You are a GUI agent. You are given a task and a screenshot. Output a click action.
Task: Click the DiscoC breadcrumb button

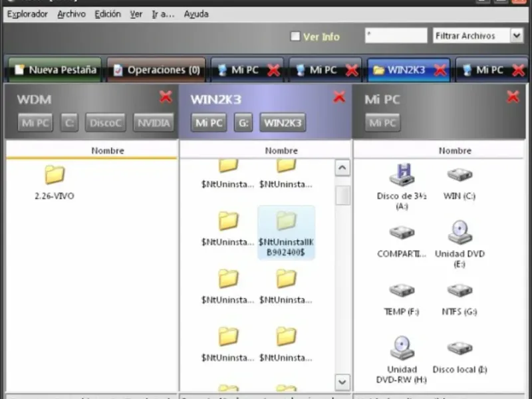[106, 122]
